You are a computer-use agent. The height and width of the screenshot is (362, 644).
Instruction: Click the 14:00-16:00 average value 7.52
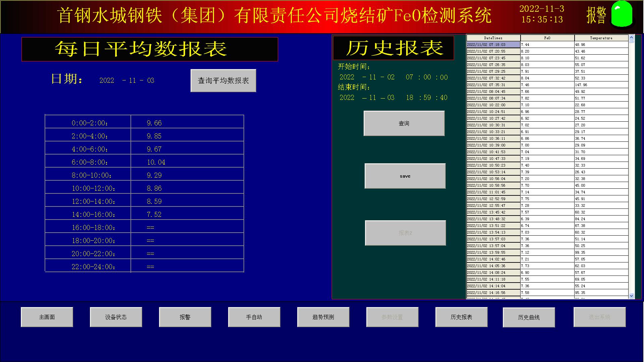click(154, 215)
